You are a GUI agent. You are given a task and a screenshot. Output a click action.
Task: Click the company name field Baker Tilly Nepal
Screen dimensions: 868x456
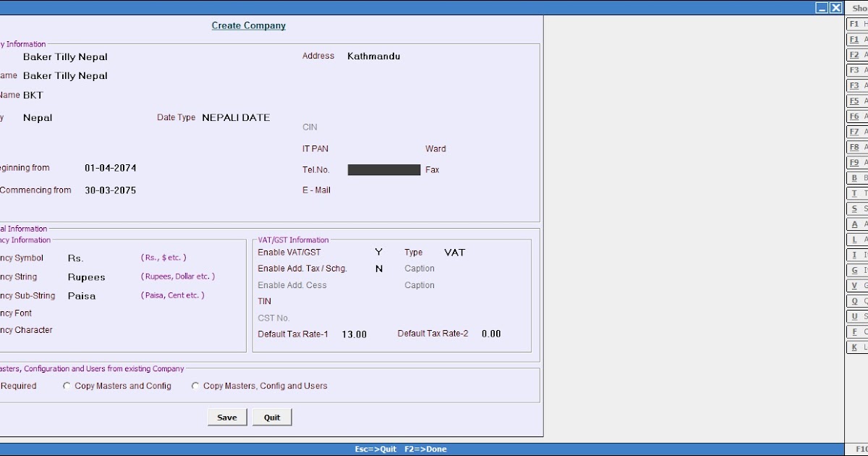65,56
